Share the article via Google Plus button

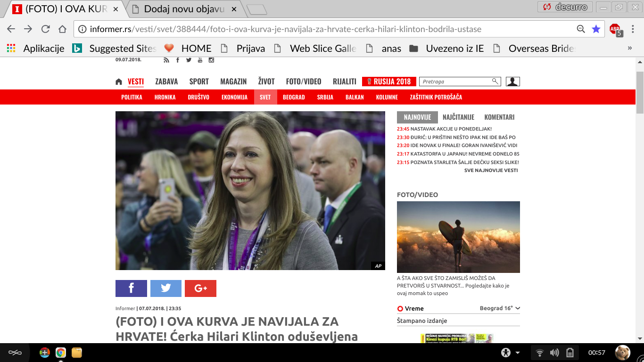coord(200,288)
